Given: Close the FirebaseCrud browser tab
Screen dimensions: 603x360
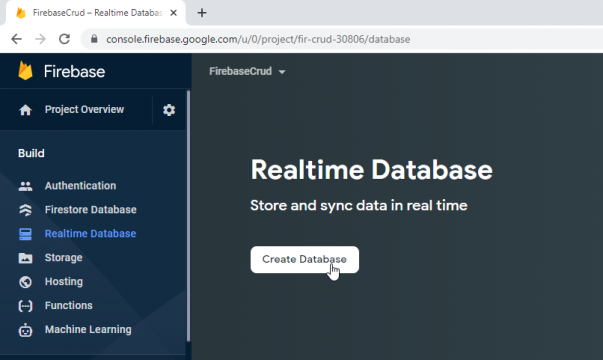Looking at the screenshot, I should pos(173,13).
